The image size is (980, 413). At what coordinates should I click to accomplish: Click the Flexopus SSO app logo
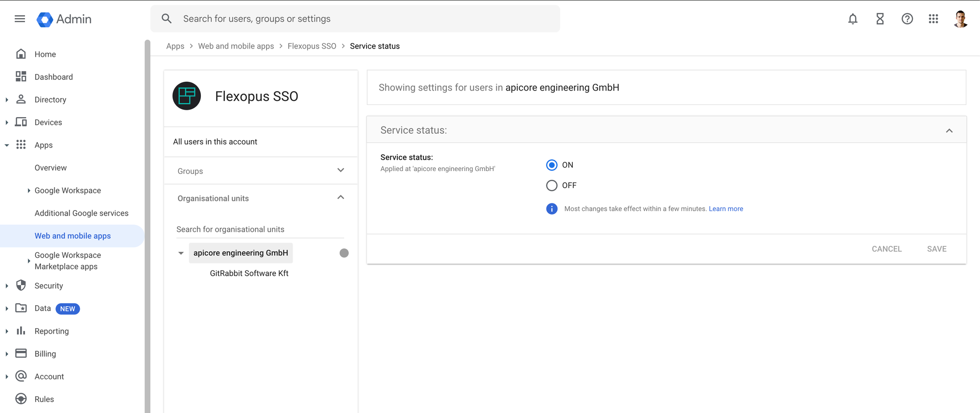[x=187, y=96]
